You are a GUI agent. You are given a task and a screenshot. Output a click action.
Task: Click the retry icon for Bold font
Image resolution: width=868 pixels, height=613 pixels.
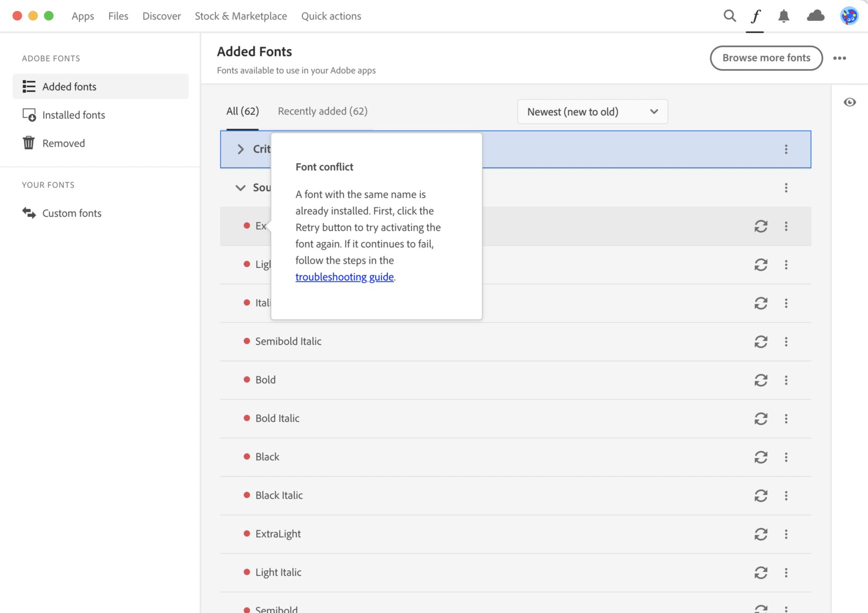(761, 379)
